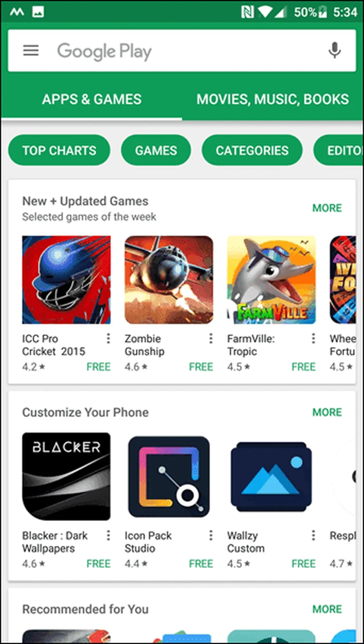The height and width of the screenshot is (644, 364).
Task: Open overflow menu for ICC Pro Cricket
Action: (x=108, y=338)
